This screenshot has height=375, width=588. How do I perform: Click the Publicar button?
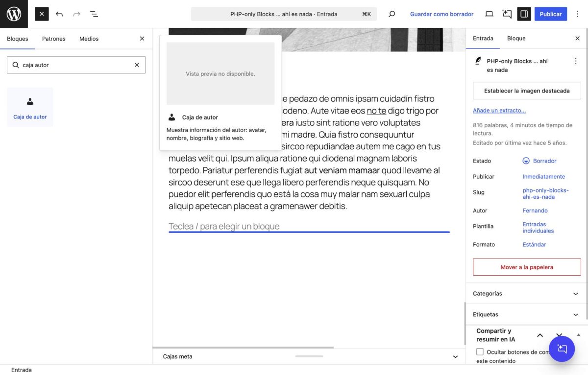click(x=550, y=14)
